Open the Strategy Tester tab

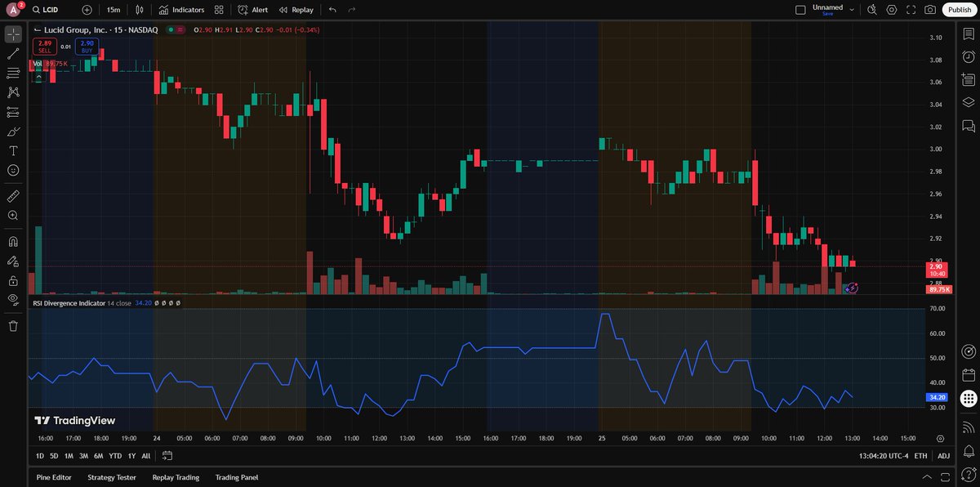pos(112,477)
